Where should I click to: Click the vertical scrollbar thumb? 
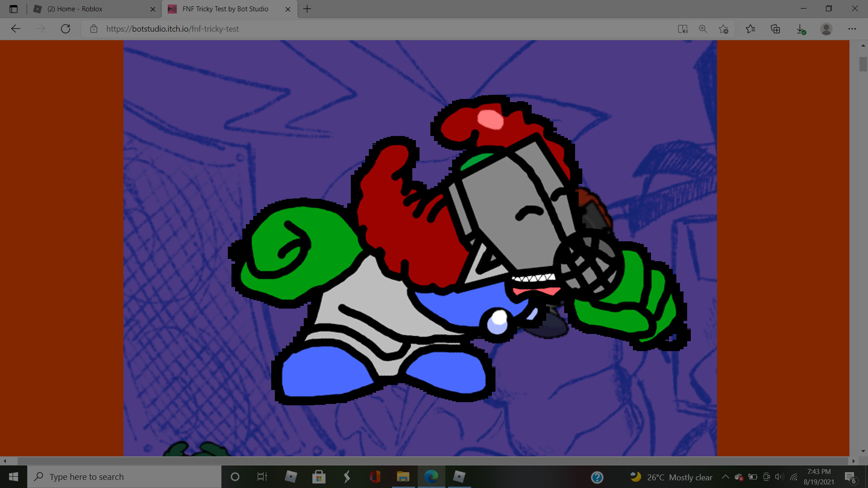pyautogui.click(x=863, y=63)
